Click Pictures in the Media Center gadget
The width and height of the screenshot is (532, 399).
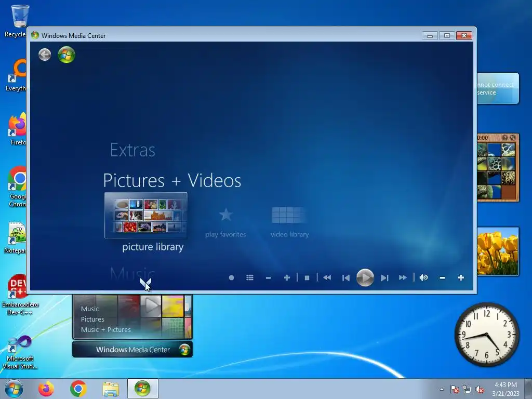click(x=92, y=320)
